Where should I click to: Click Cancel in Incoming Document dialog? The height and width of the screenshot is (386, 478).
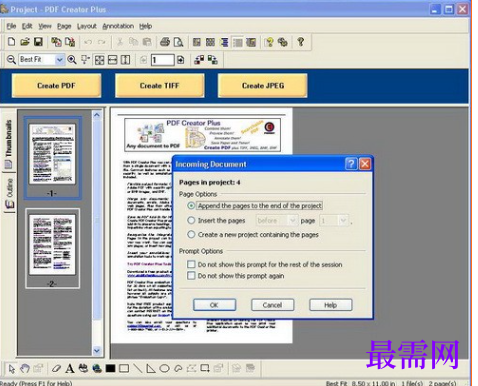coord(272,305)
